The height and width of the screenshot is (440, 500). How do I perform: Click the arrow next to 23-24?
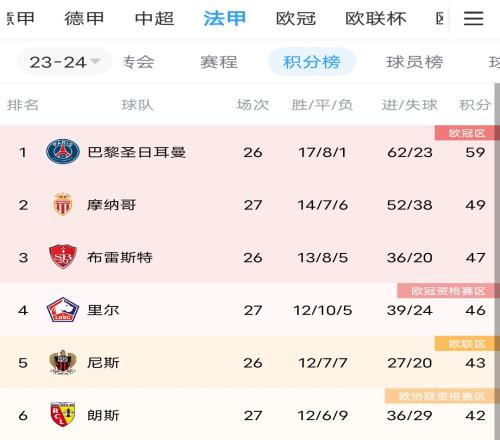click(95, 61)
